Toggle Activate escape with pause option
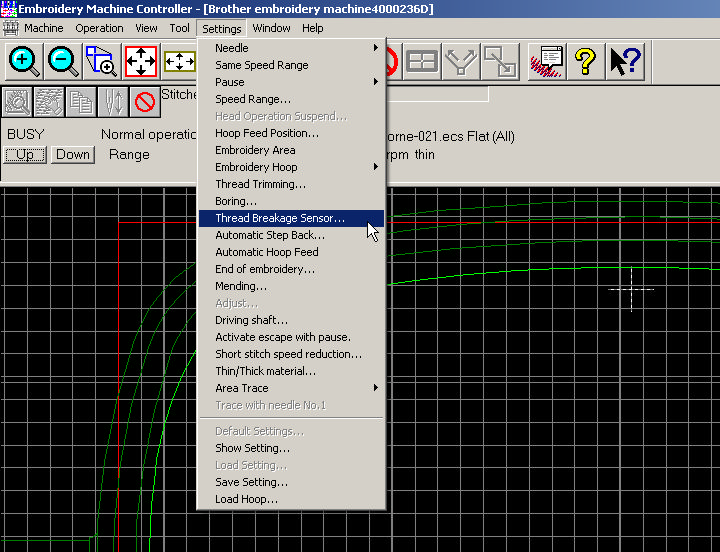This screenshot has width=720, height=552. tap(283, 337)
